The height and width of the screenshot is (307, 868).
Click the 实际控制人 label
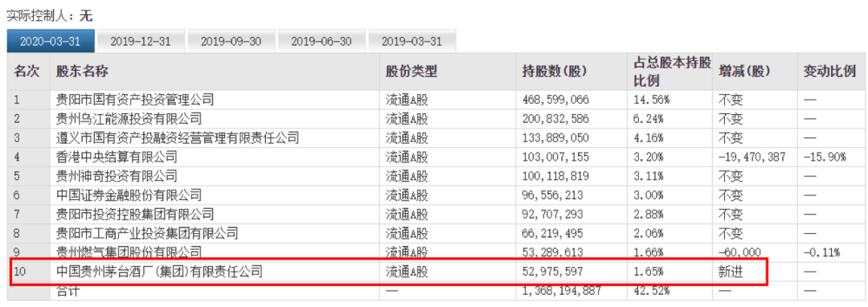point(41,16)
